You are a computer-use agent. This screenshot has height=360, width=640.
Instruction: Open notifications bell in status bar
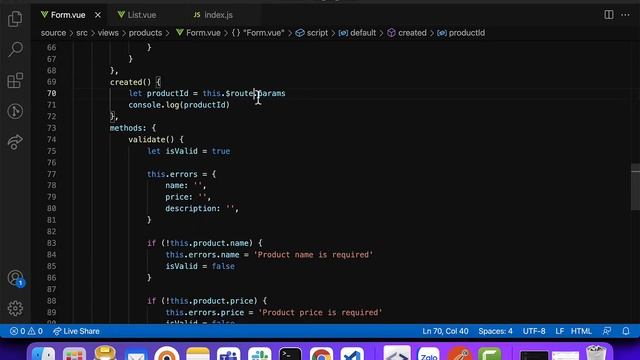(626, 331)
